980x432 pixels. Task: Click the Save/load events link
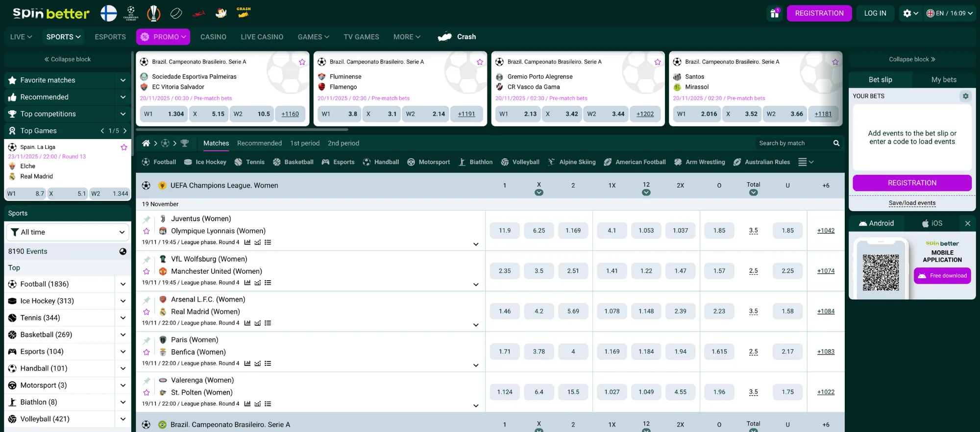(912, 203)
